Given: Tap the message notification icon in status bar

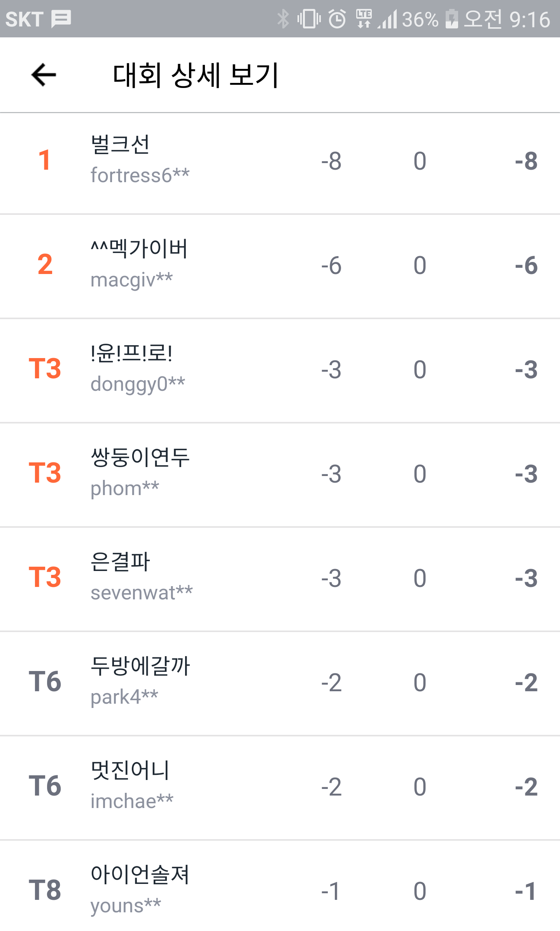Looking at the screenshot, I should (x=61, y=19).
